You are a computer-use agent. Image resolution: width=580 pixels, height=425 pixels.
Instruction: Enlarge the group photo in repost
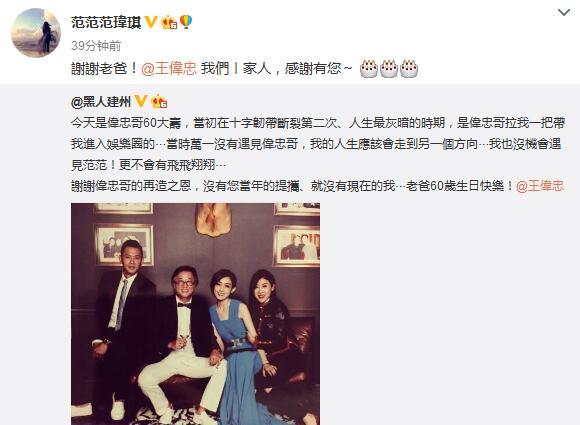click(x=195, y=314)
